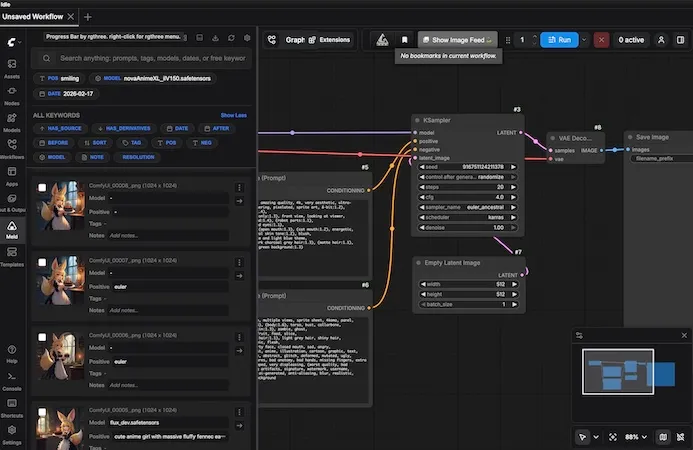Click the bookmark icon in top toolbar

405,40
